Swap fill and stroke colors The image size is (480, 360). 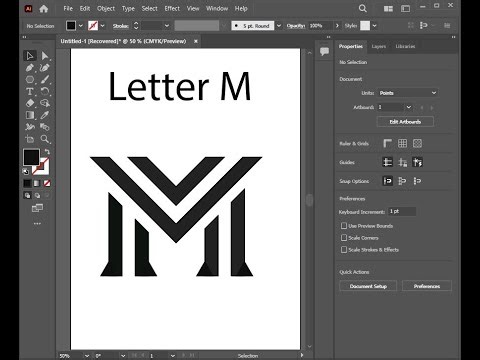click(x=47, y=152)
